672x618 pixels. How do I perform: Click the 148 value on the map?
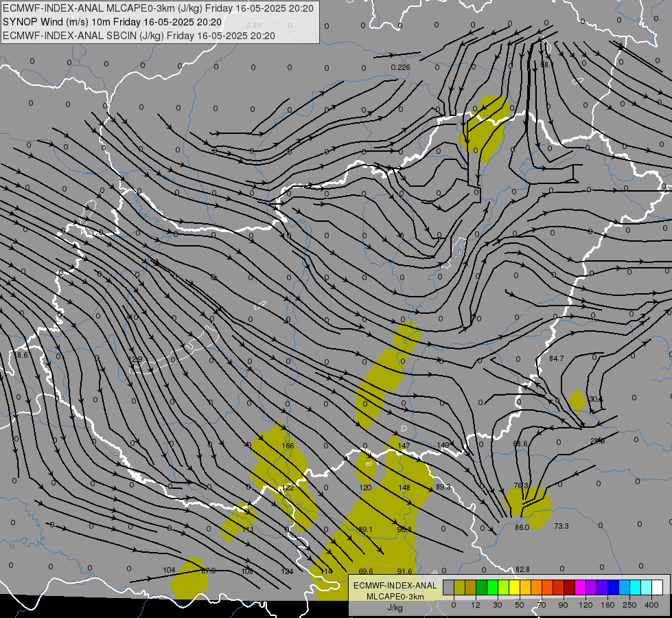pos(404,488)
